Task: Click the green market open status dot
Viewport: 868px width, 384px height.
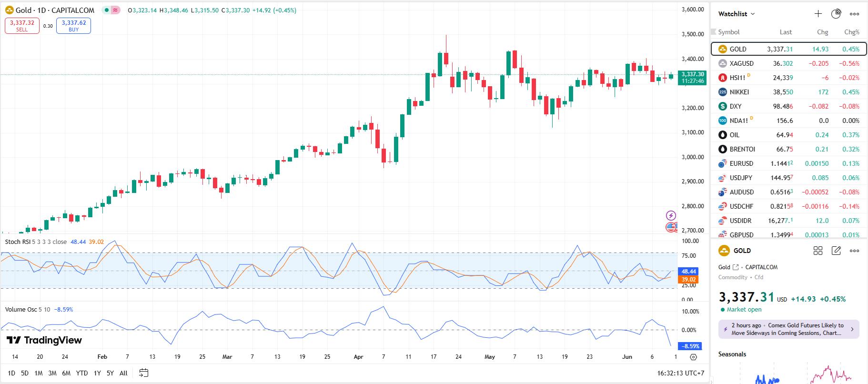Action: [x=723, y=310]
